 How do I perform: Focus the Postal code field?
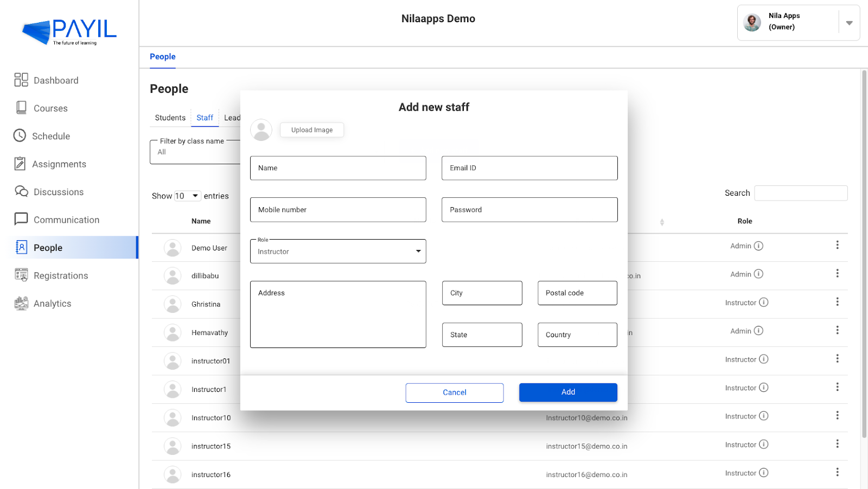pos(577,293)
